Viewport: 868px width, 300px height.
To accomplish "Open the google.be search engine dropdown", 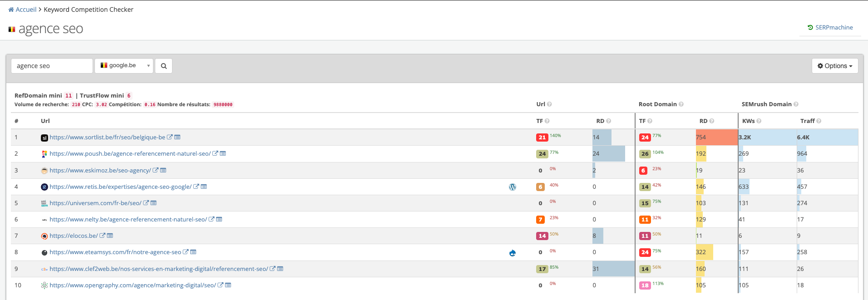I will coord(124,66).
